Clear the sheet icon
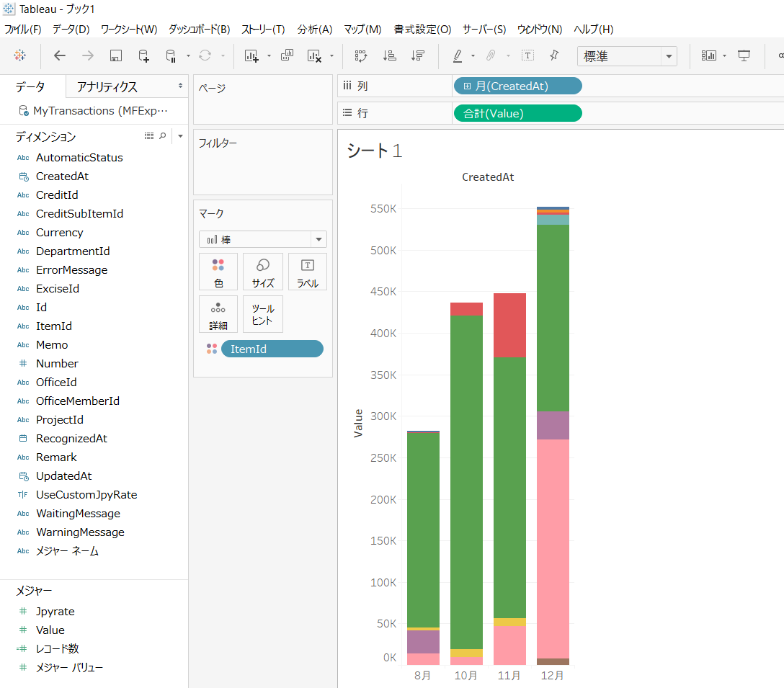784x688 pixels. click(x=314, y=55)
